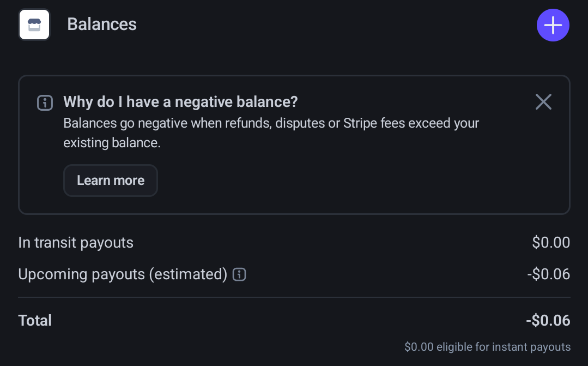The image size is (588, 366).
Task: Click the "existing balance." text line
Action: click(112, 143)
